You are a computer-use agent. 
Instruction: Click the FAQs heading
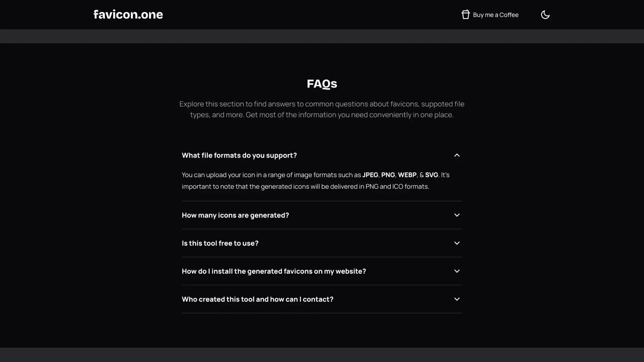(322, 83)
